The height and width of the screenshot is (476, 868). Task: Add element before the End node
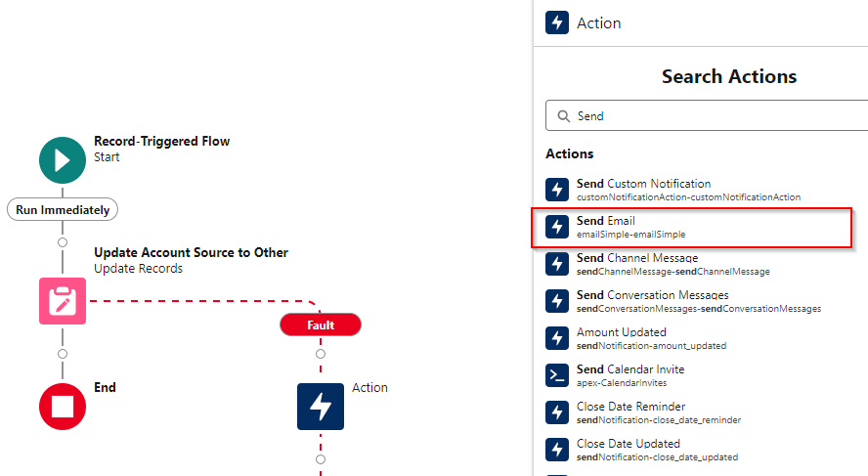coord(63,353)
